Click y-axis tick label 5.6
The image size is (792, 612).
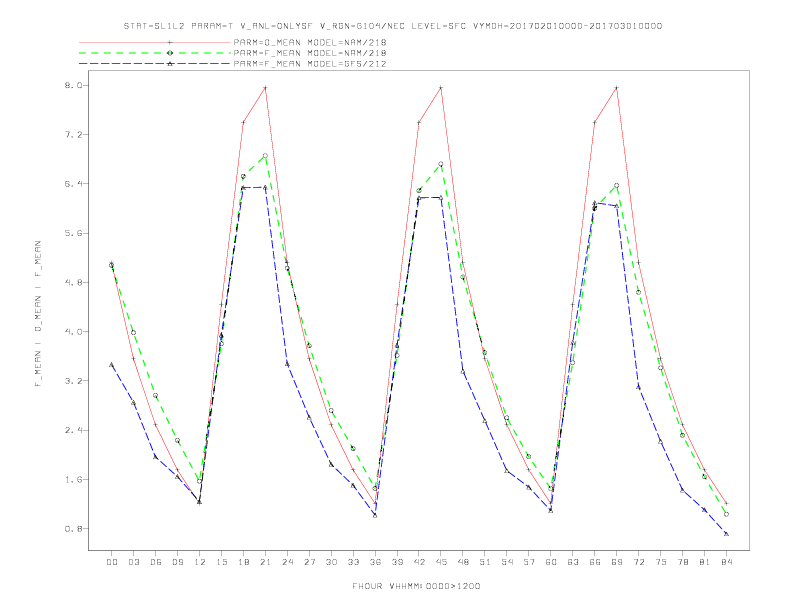pos(73,233)
